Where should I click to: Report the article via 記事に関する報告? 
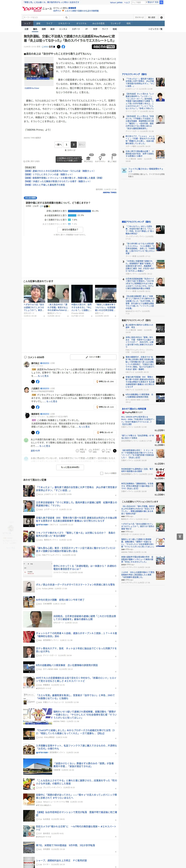click(32, 161)
